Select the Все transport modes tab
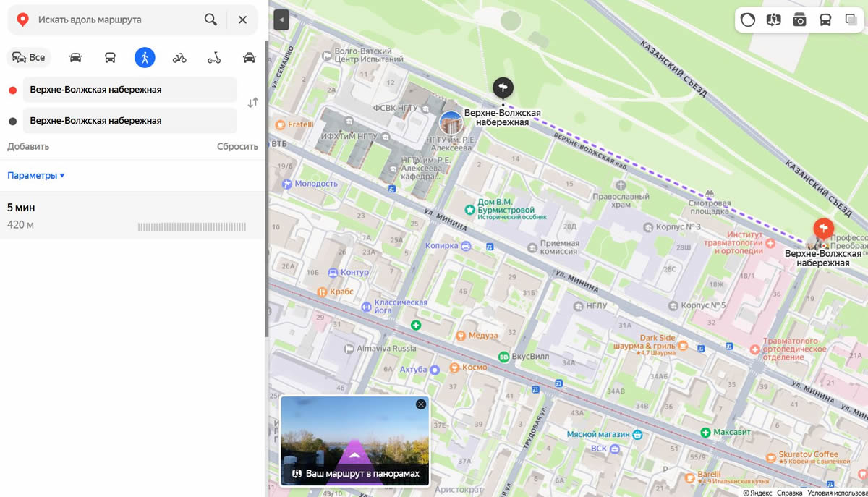 coord(29,58)
